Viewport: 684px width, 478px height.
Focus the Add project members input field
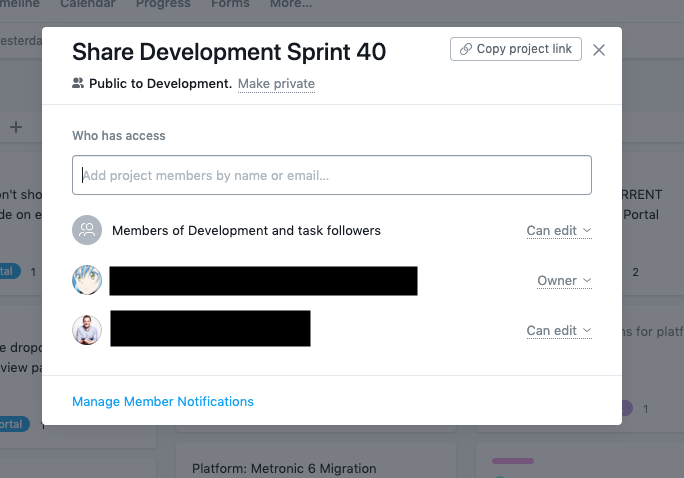332,175
